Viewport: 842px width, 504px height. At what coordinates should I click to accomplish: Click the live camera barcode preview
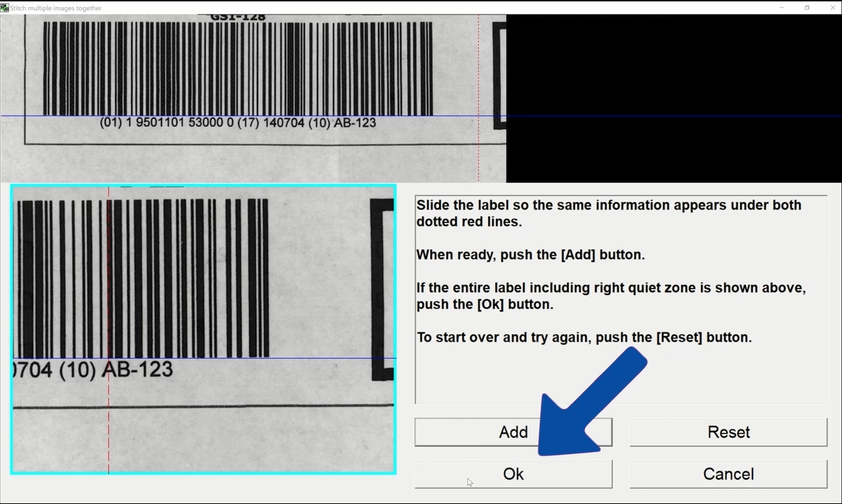click(204, 330)
